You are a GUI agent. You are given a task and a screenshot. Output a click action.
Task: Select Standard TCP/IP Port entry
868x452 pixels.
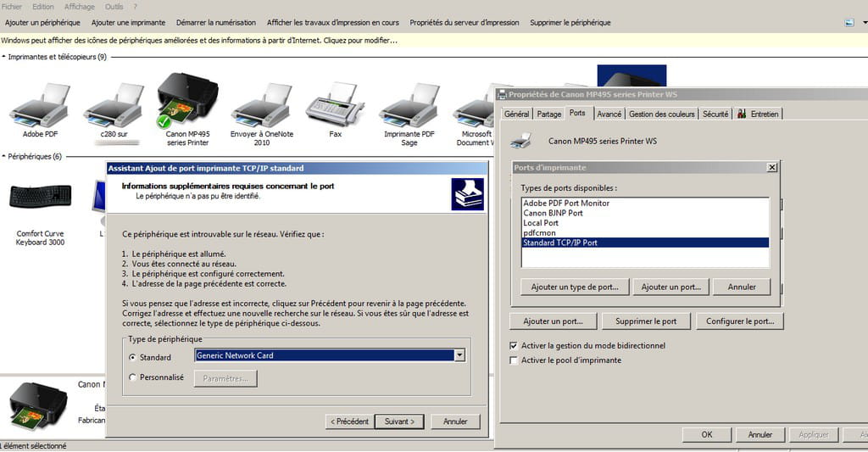coord(645,243)
